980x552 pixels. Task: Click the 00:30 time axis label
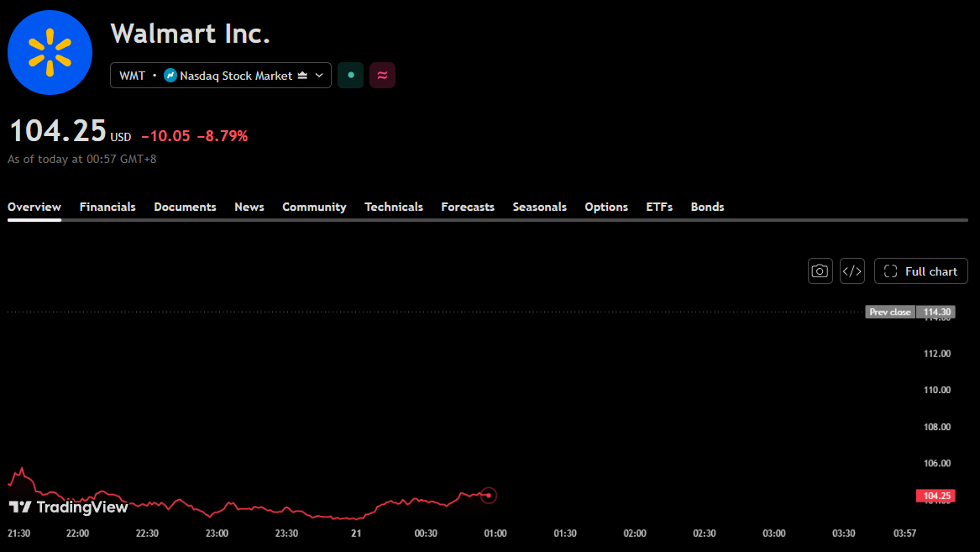point(426,534)
